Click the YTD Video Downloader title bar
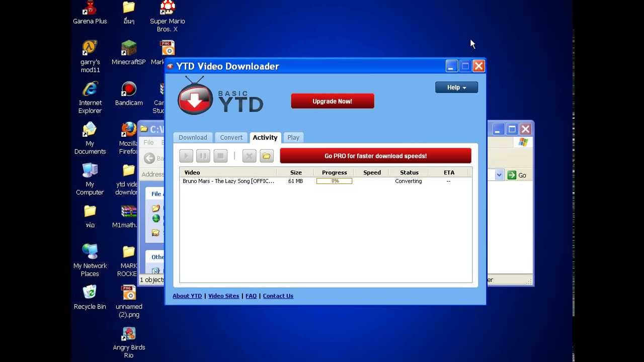The height and width of the screenshot is (362, 644). coord(326,66)
